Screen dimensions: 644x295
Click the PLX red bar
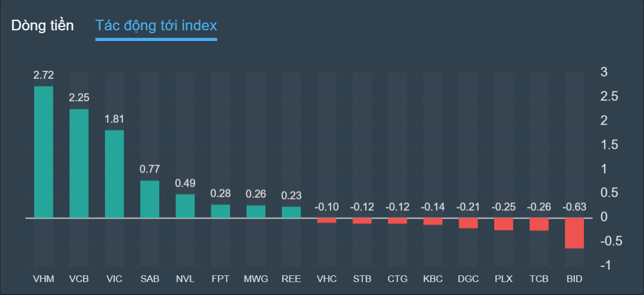504,224
